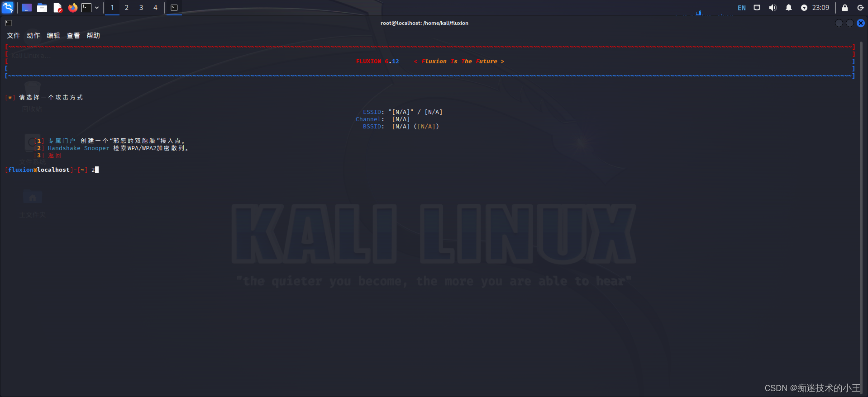Image resolution: width=868 pixels, height=397 pixels.
Task: Open terminal emulator from the panel
Action: pos(86,8)
